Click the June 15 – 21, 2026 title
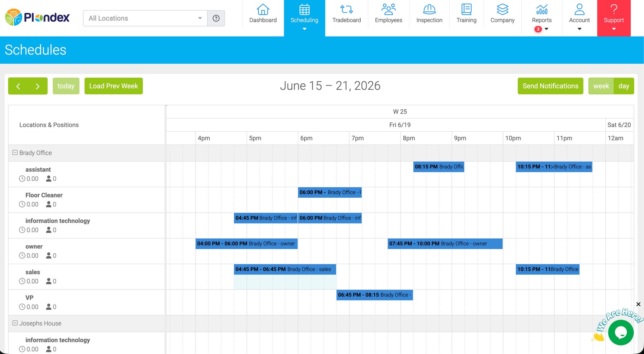 click(330, 86)
